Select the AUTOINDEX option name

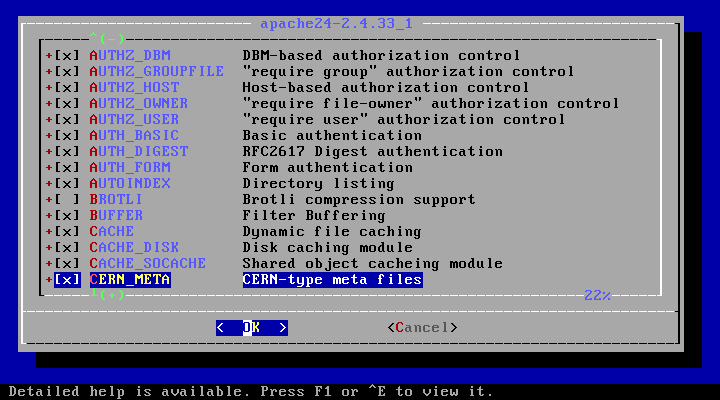click(x=130, y=184)
